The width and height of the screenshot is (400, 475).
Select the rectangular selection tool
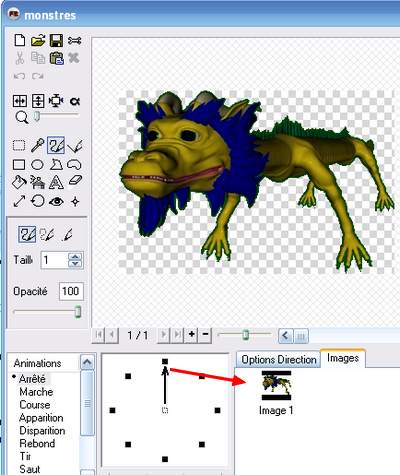(19, 146)
